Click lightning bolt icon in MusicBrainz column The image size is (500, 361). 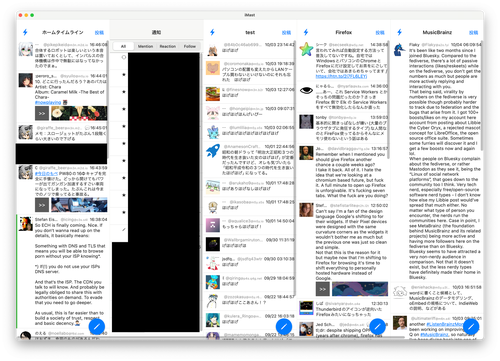click(399, 32)
